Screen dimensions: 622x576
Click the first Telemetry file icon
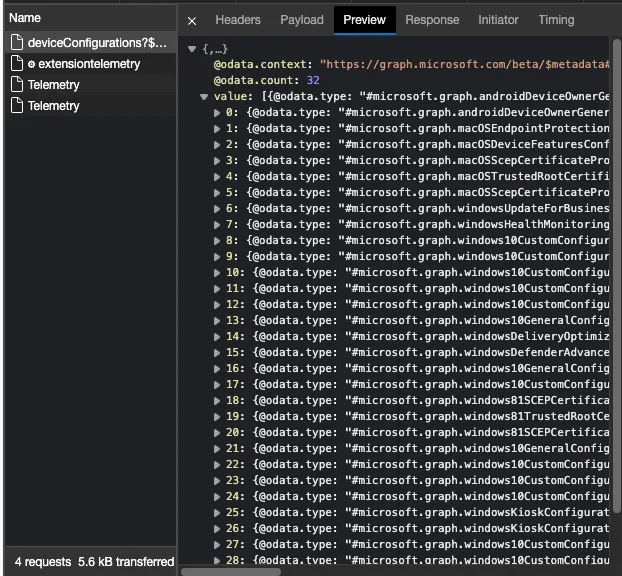[17, 84]
